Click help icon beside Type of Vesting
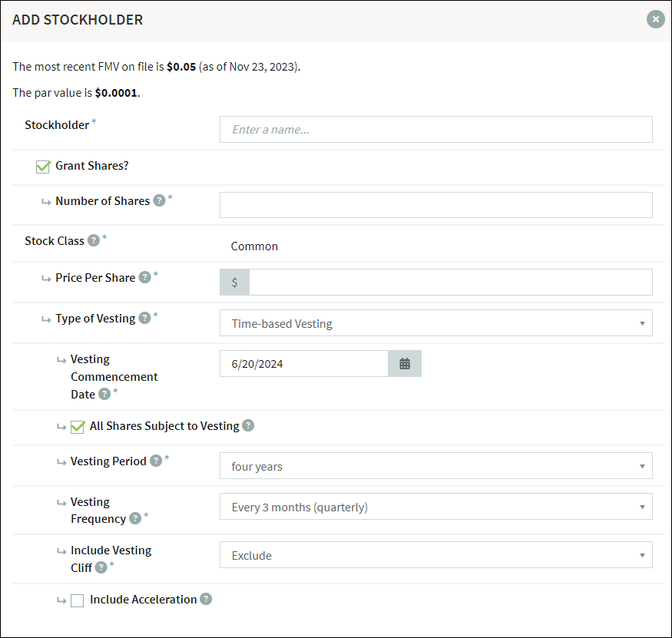This screenshot has width=672, height=638. point(144,319)
